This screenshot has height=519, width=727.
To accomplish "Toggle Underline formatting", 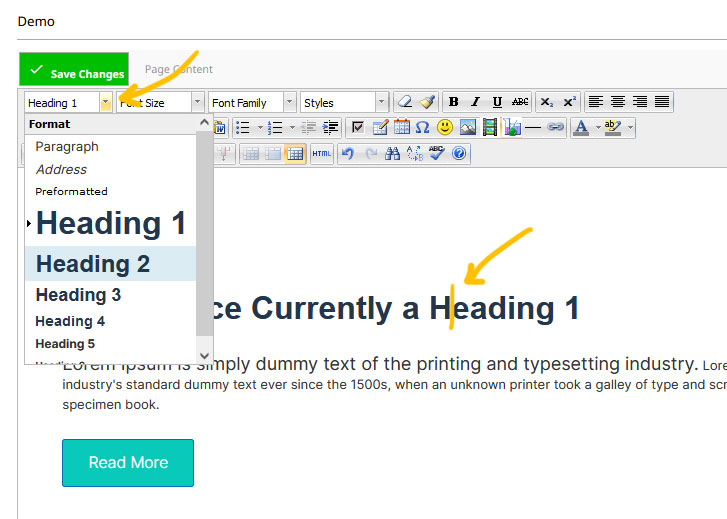I will tap(497, 102).
